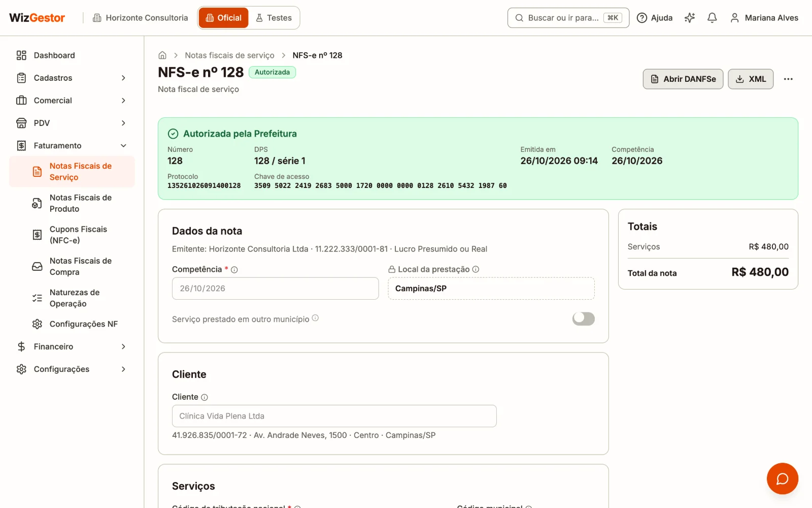This screenshot has height=508, width=812.
Task: Download the XML file button
Action: click(751, 79)
